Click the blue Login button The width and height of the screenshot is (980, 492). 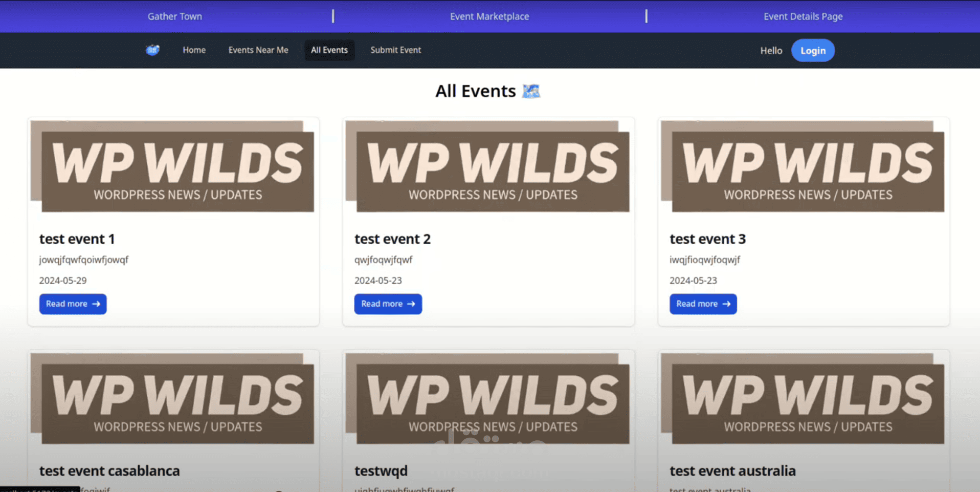[813, 50]
